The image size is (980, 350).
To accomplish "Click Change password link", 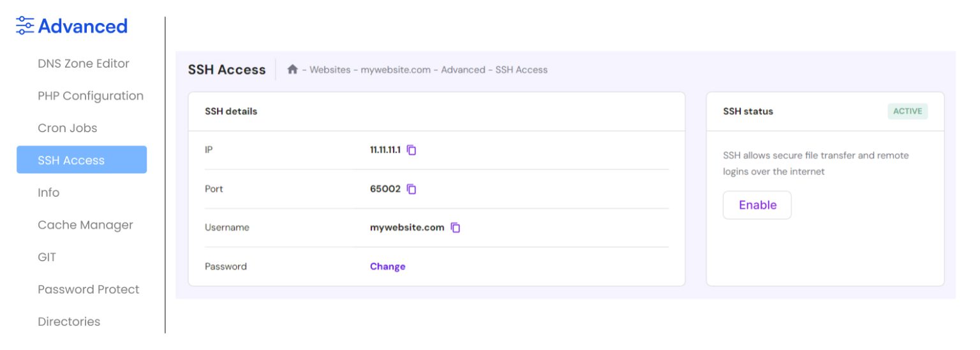I will (387, 266).
